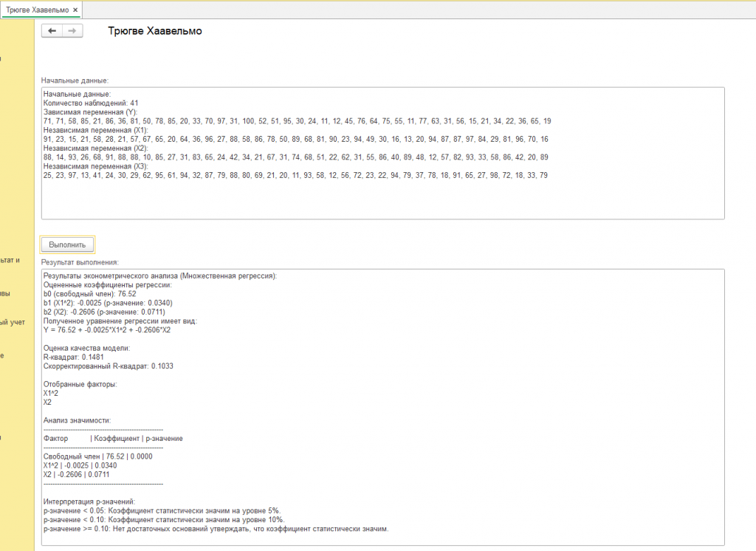Focus the Начальные данные text field's empty area

click(382, 199)
